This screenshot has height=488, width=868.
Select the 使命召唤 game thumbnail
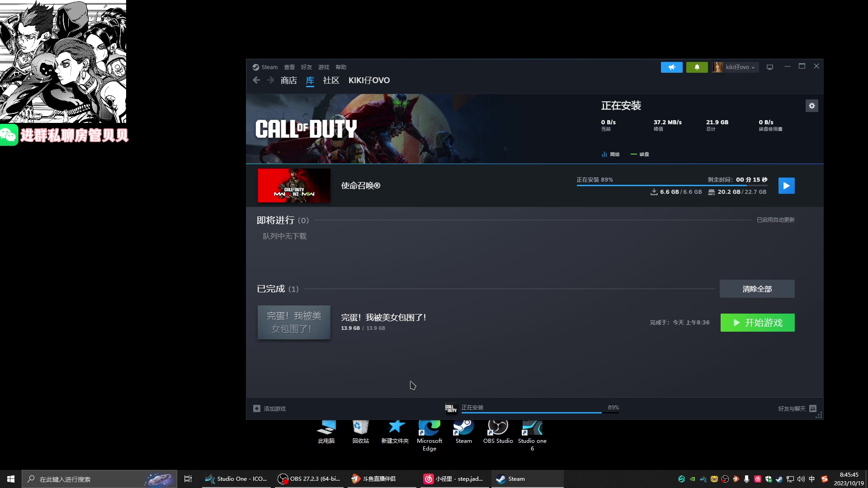pyautogui.click(x=294, y=186)
